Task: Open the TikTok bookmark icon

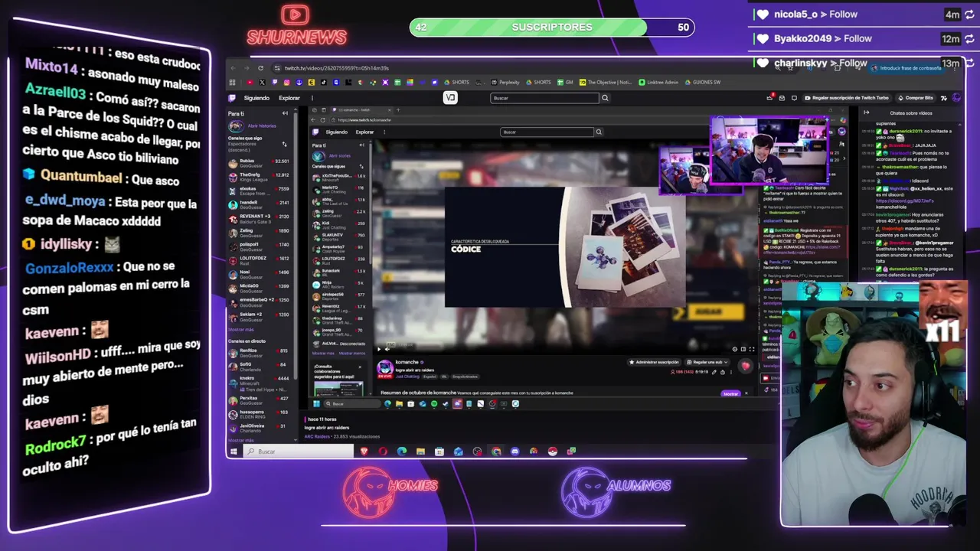Action: point(323,83)
